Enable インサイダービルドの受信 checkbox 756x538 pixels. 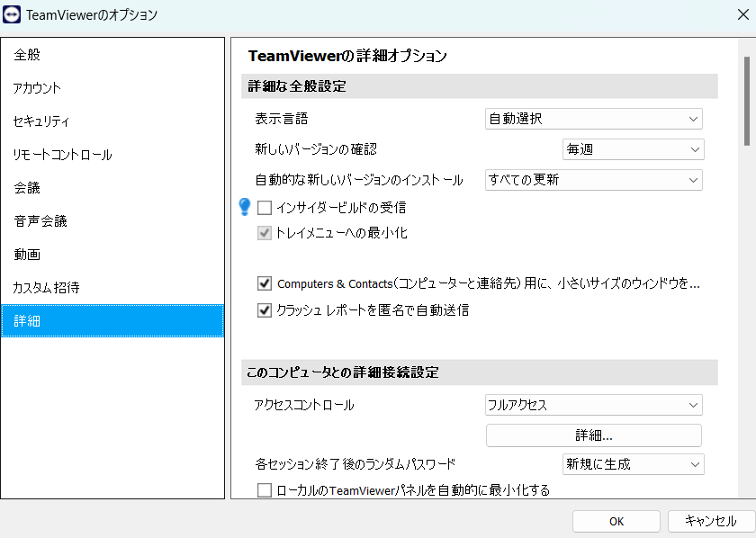[265, 208]
